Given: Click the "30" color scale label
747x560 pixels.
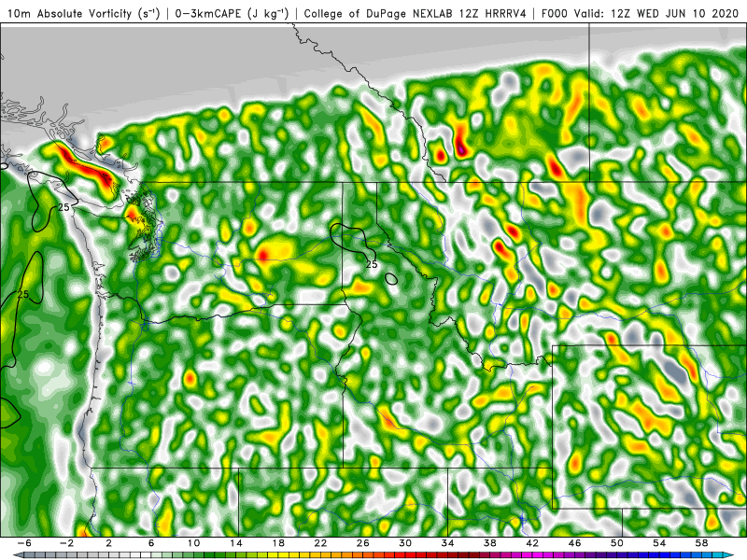Looking at the screenshot, I should tap(405, 543).
